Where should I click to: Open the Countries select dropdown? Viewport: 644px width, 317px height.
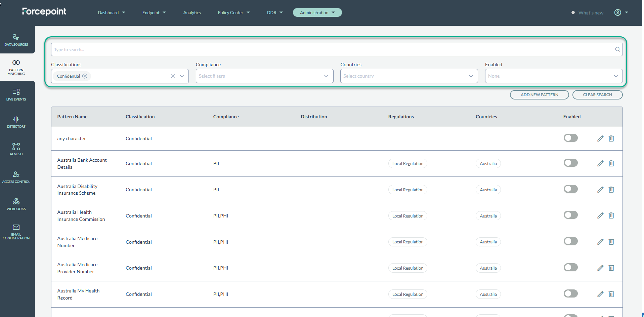coord(409,76)
